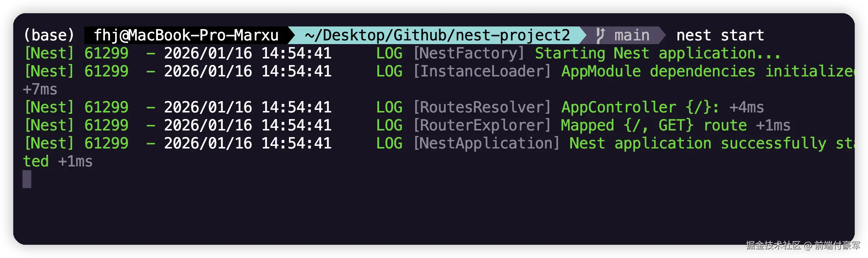Viewport: 868px width, 258px height.
Task: Click the 掘金技术社区 watermark text
Action: tap(773, 245)
